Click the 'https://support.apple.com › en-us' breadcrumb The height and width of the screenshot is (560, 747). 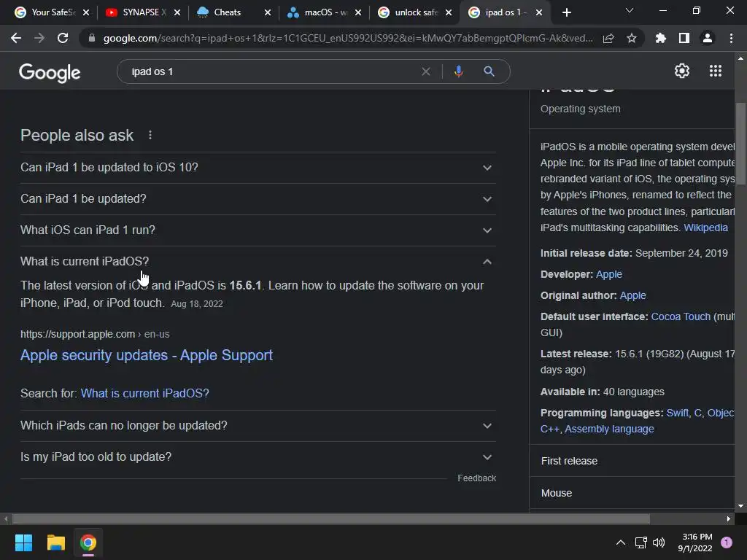[x=95, y=334]
